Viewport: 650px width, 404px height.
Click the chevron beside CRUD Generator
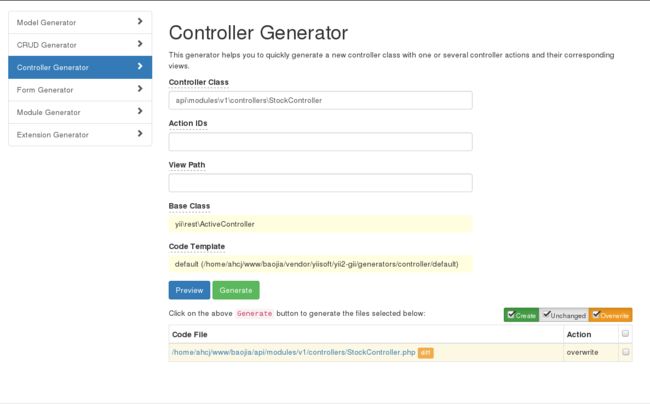coord(140,44)
